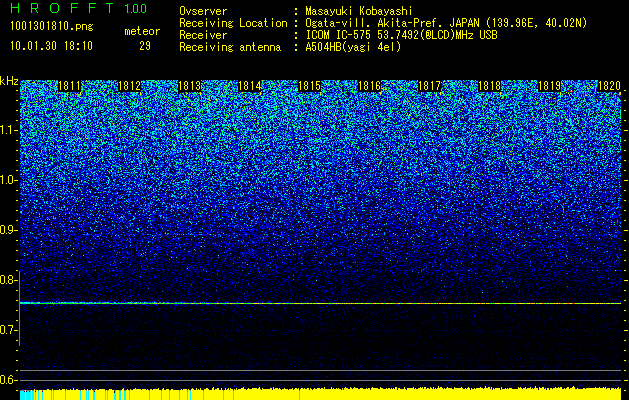
Task: Click the 1.1 frequency axis label
Action: point(8,130)
